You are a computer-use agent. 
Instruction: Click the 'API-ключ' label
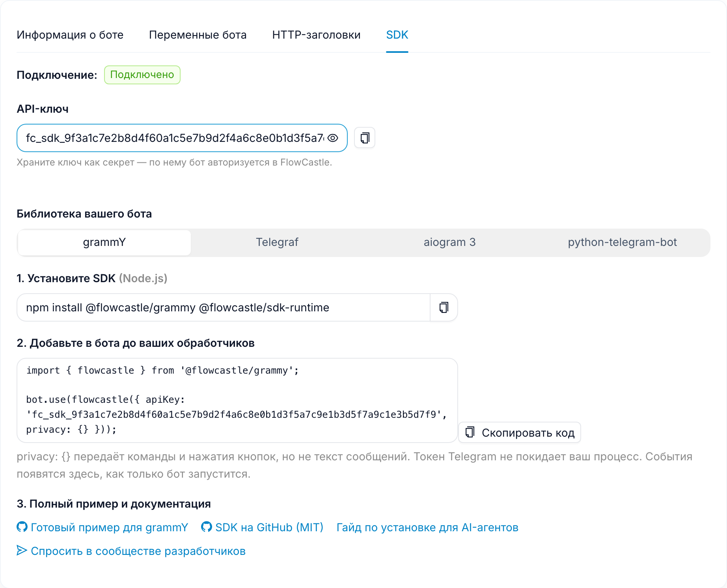tap(43, 109)
